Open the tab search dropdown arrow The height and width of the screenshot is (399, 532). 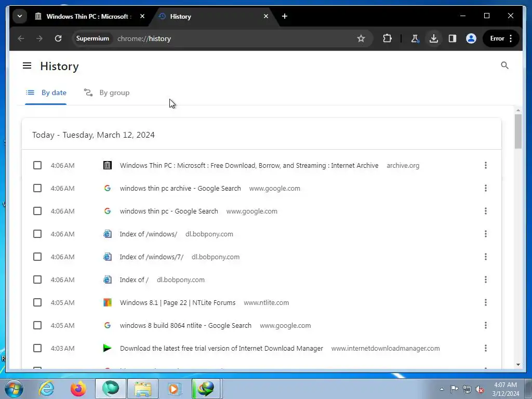point(20,16)
